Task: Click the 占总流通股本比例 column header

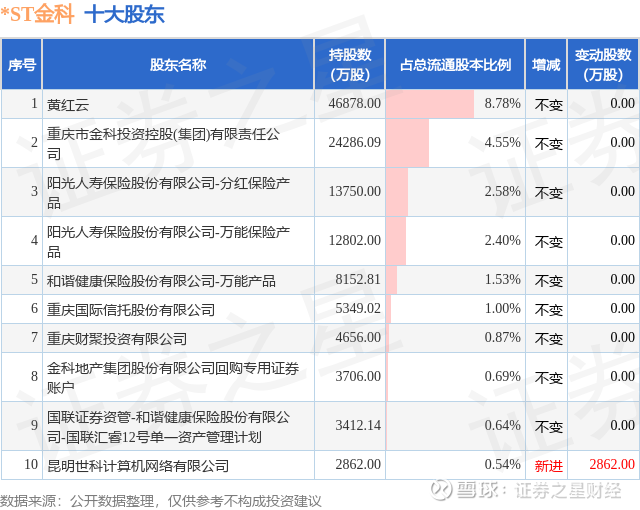Action: click(x=455, y=64)
